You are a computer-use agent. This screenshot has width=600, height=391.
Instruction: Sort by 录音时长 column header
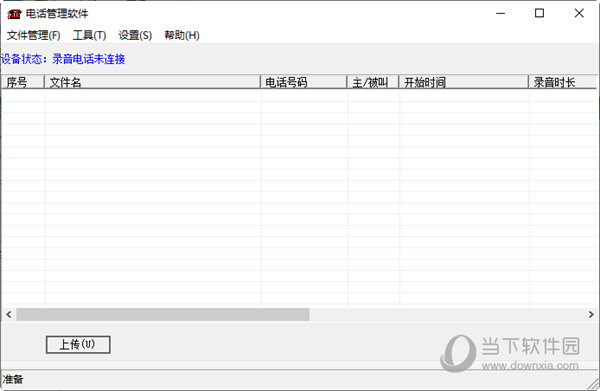pos(562,82)
